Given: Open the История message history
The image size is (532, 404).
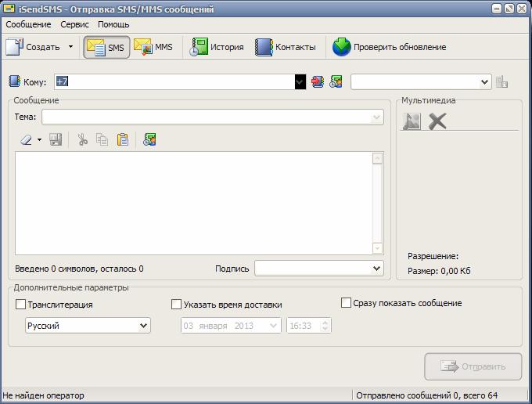Looking at the screenshot, I should [x=217, y=47].
